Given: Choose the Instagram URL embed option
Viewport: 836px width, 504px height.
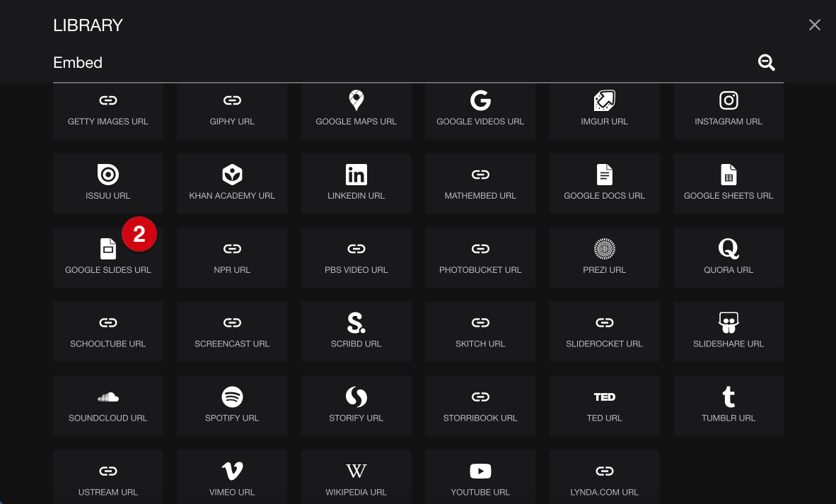Looking at the screenshot, I should pos(728,109).
